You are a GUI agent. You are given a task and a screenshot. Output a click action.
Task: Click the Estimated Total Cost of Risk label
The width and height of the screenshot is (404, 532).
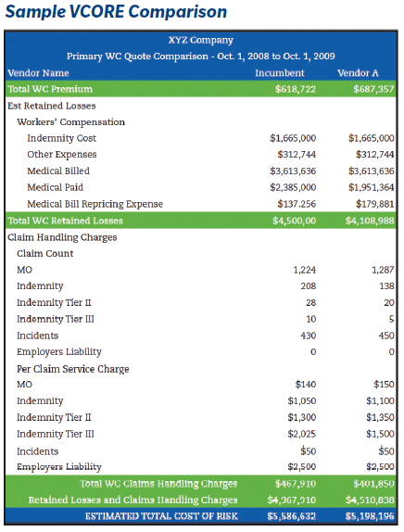point(161,516)
